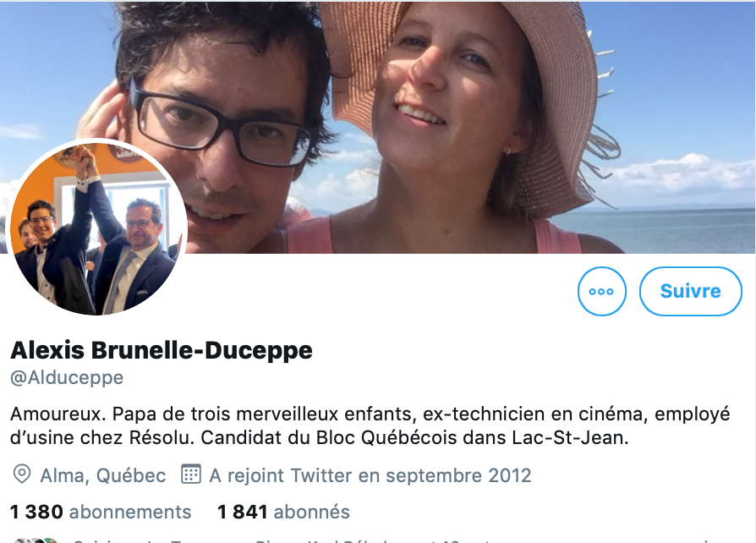Click the location pin icon
The width and height of the screenshot is (756, 543).
click(x=22, y=475)
